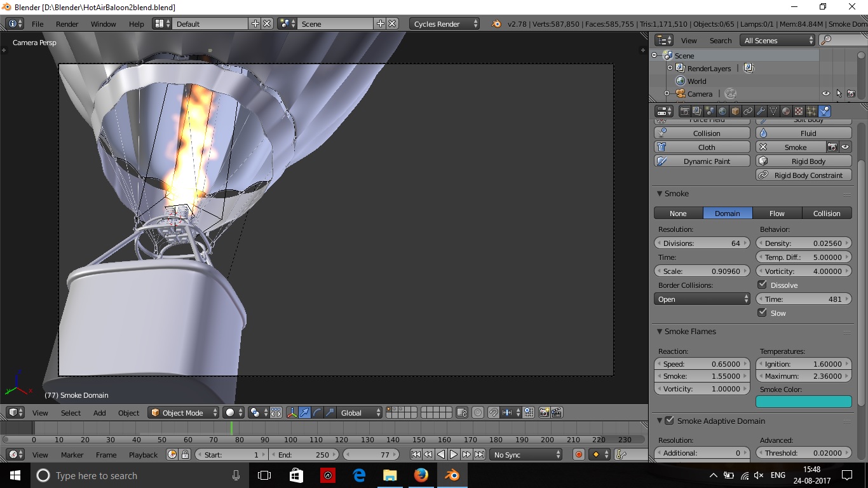
Task: Open the Physics properties tab icon
Action: [824, 111]
